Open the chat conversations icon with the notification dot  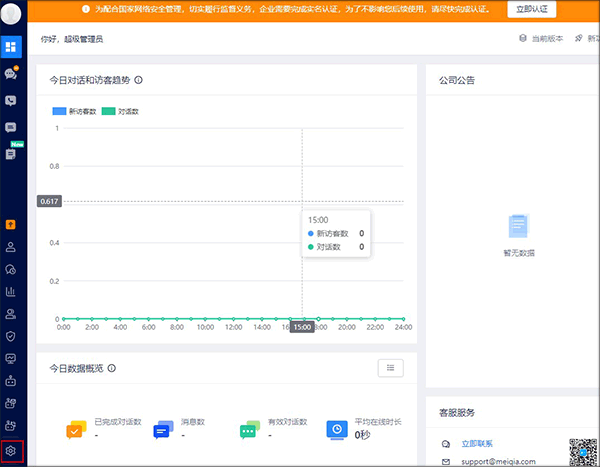[11, 73]
